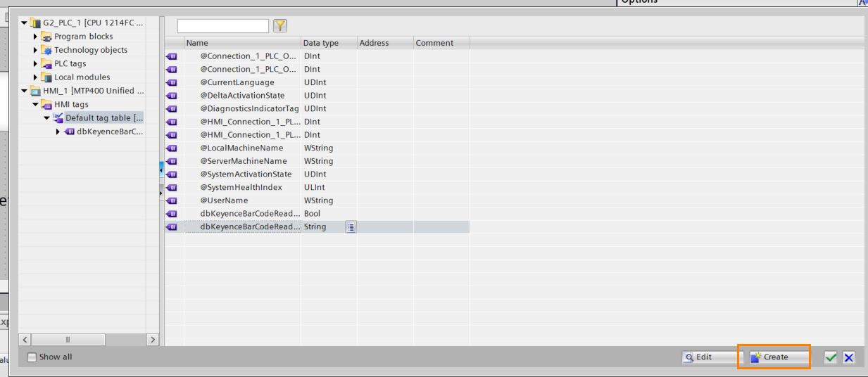Sort by the Name column header

[243, 43]
